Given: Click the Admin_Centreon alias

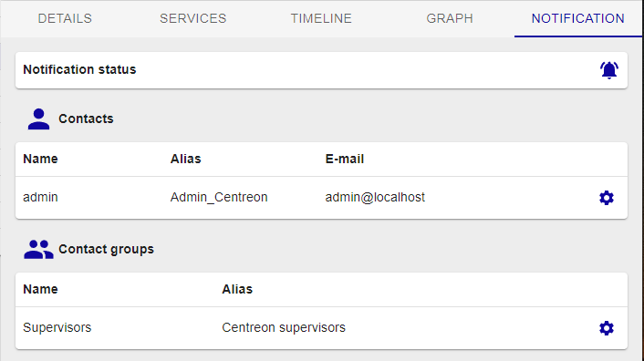Looking at the screenshot, I should (219, 197).
